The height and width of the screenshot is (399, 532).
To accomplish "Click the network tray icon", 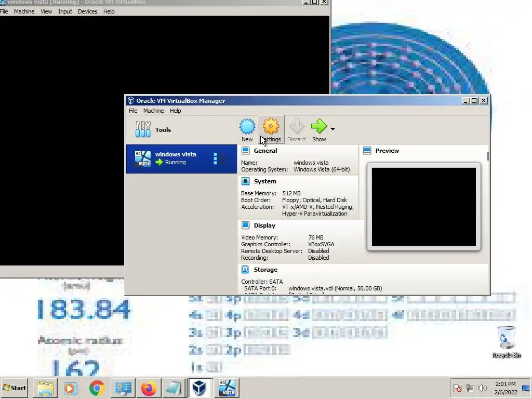I will pyautogui.click(x=470, y=388).
